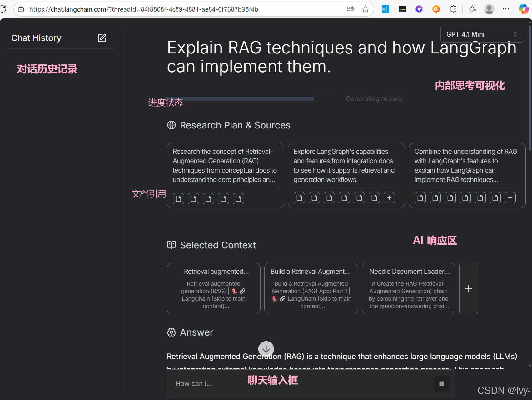Open third document icon in Explore LangGraph's capabilities card
This screenshot has width=532, height=400.
(x=329, y=198)
